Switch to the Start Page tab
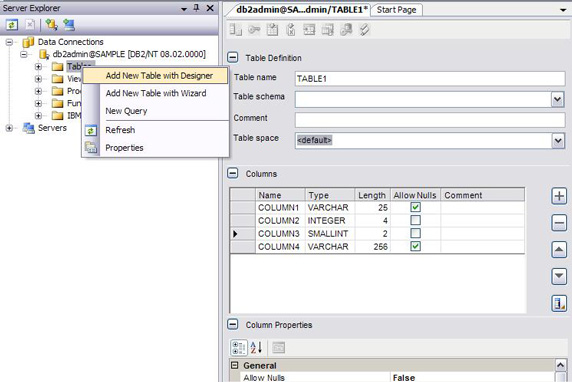This screenshot has height=382, width=572. pyautogui.click(x=397, y=10)
